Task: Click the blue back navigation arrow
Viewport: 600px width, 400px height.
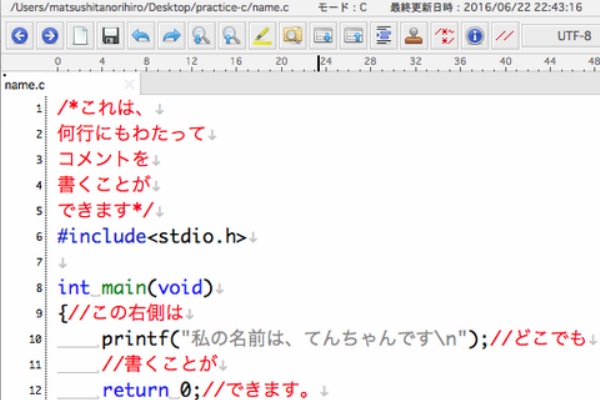Action: (20, 36)
